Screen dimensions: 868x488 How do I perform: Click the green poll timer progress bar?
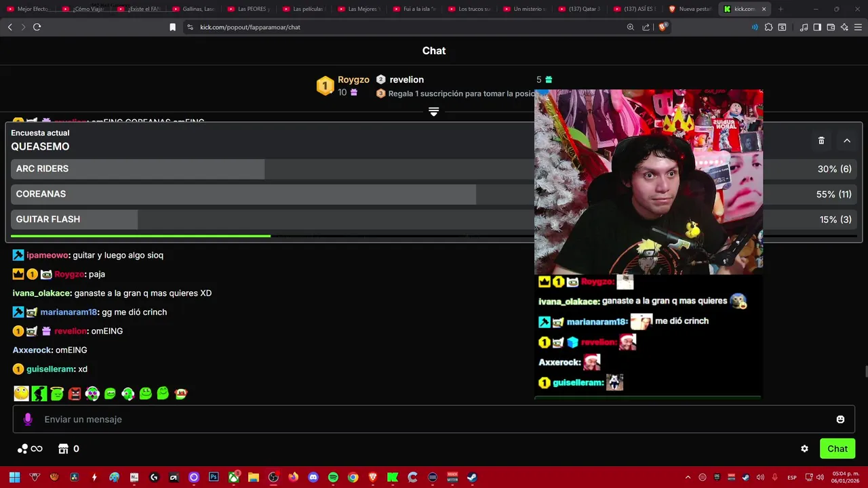[x=140, y=236]
